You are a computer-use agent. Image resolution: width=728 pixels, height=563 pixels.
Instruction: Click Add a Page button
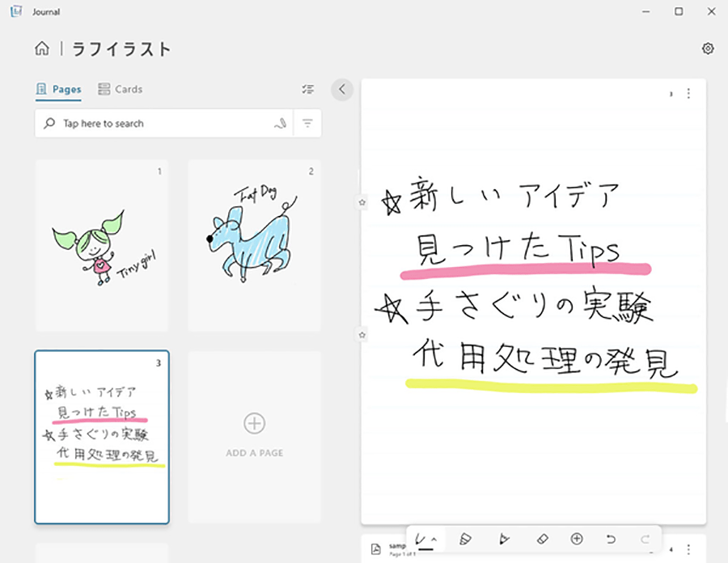pos(255,437)
